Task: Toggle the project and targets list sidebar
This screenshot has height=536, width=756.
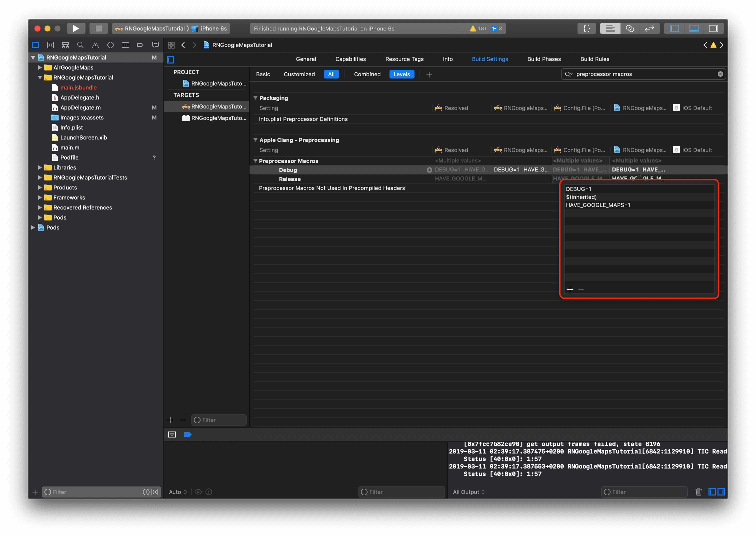Action: coord(170,59)
